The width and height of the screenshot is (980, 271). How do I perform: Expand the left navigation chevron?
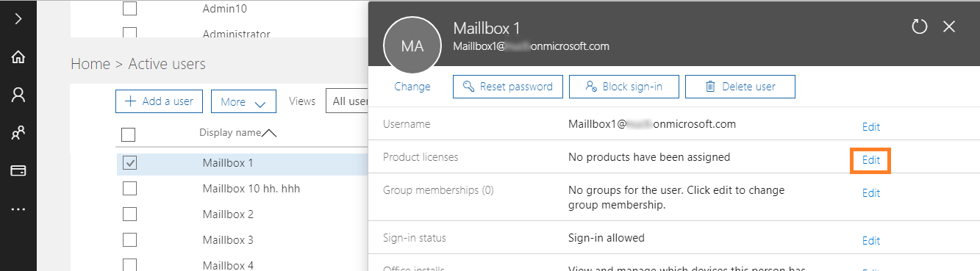tap(18, 19)
